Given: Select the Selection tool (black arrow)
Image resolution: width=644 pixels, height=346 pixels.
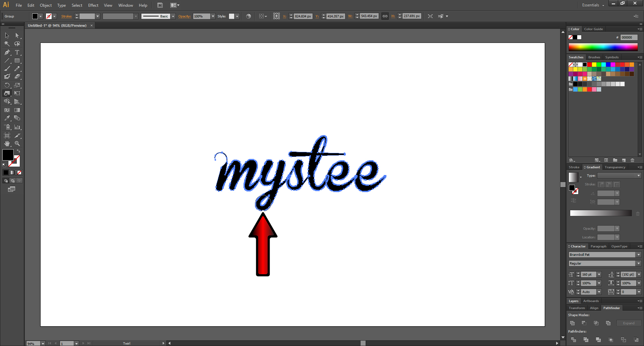Looking at the screenshot, I should [7, 36].
